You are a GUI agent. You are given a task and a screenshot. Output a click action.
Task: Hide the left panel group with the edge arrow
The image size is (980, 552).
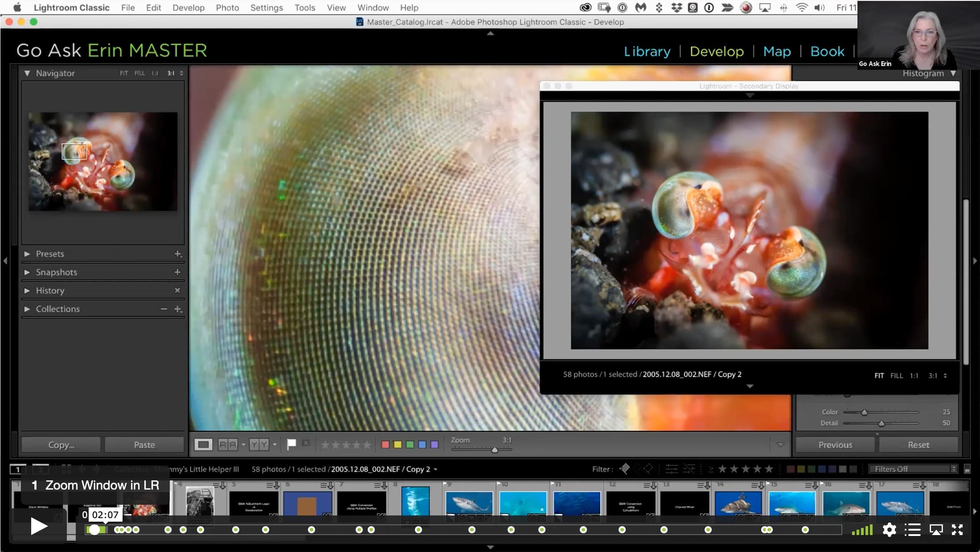point(5,261)
